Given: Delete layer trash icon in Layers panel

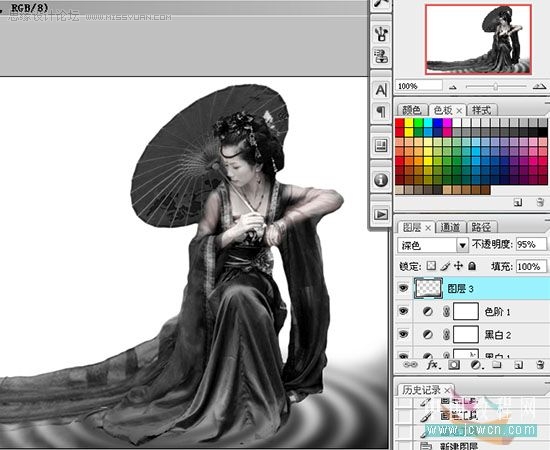Looking at the screenshot, I should (541, 365).
